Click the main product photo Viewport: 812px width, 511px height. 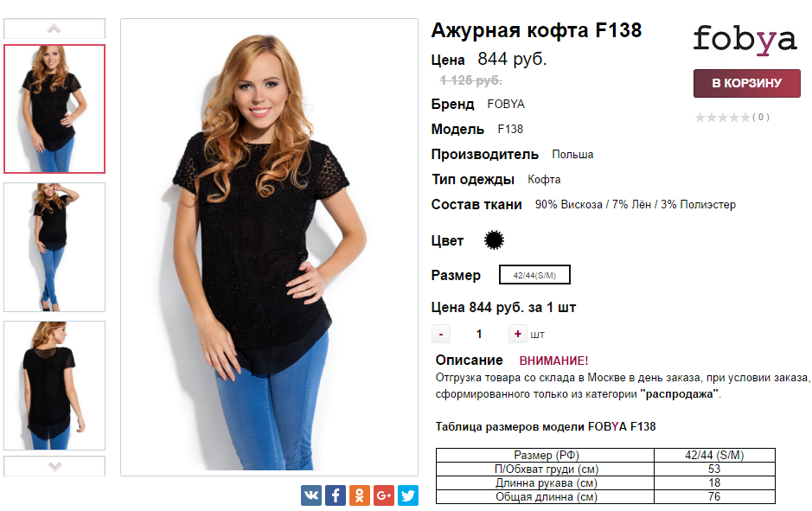(269, 247)
